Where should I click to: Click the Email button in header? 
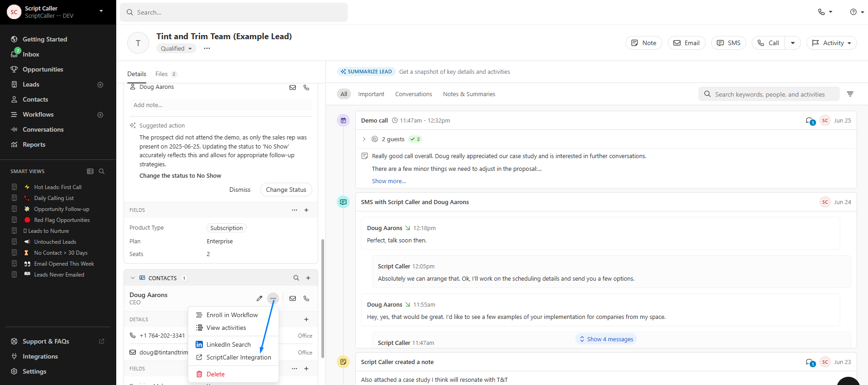(x=687, y=43)
